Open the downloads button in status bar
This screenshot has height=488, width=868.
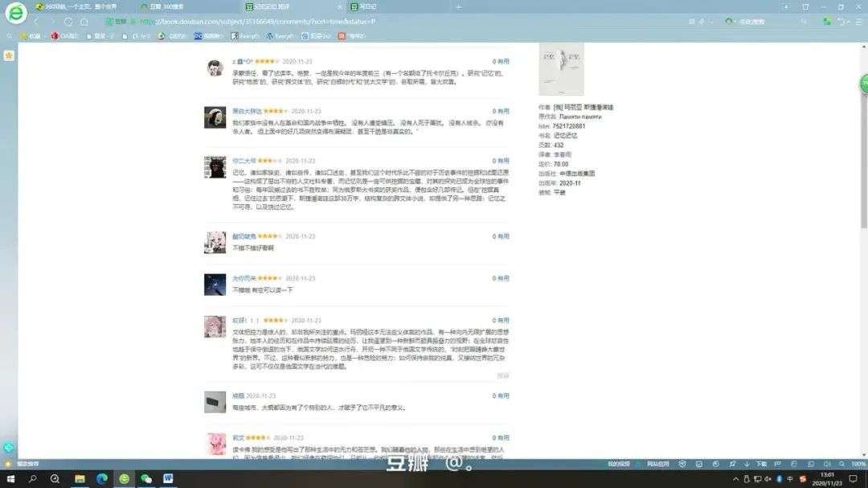tap(756, 464)
